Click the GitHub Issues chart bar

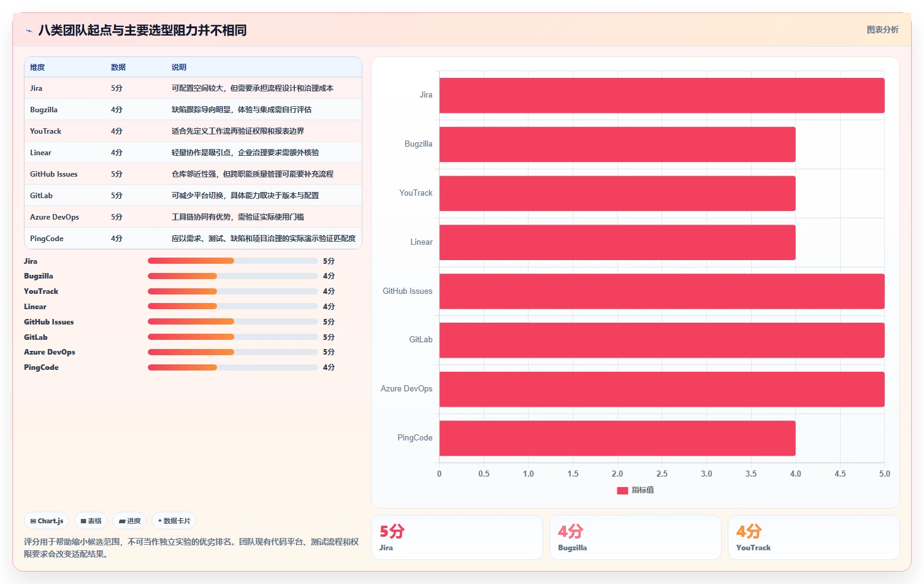tap(662, 291)
